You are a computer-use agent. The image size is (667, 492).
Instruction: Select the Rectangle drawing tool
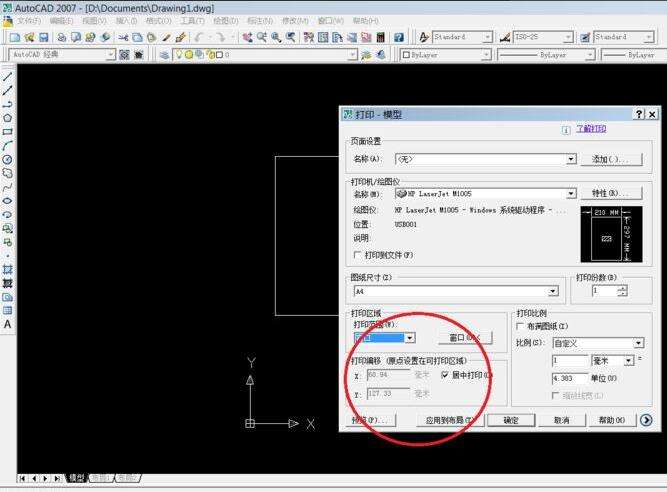pos(7,132)
